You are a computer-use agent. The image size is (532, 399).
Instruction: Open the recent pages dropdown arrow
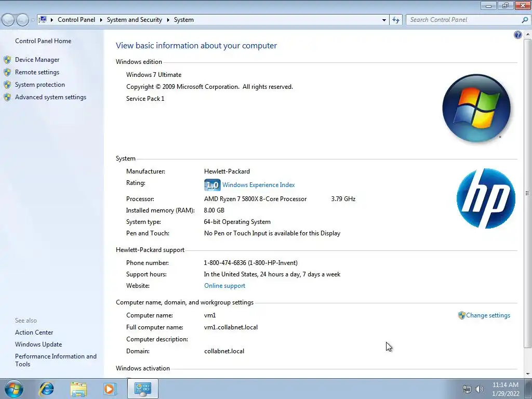coord(33,20)
